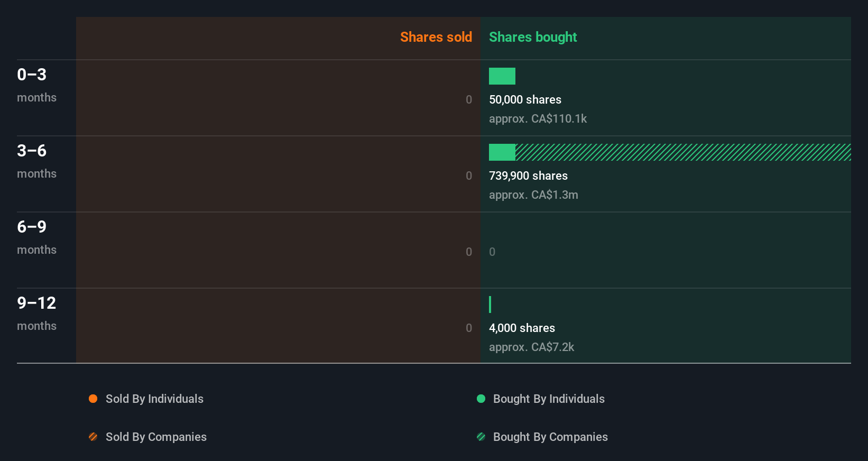
Task: Click the shares sold 0 in 3–6 months row
Action: click(469, 176)
